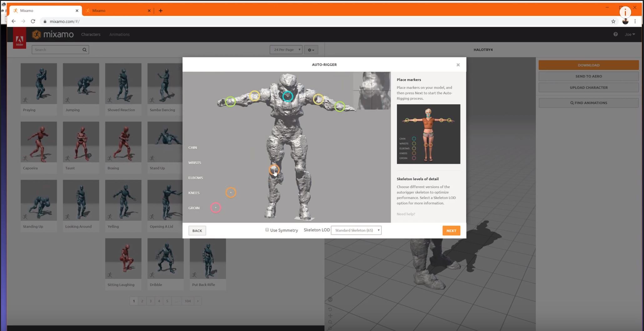Click UPLOAD CHARACTER button
Viewport: 644px width, 331px height.
click(588, 88)
